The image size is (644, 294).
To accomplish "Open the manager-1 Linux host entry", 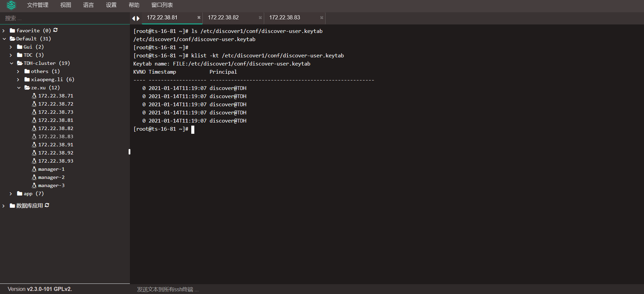I will point(51,169).
